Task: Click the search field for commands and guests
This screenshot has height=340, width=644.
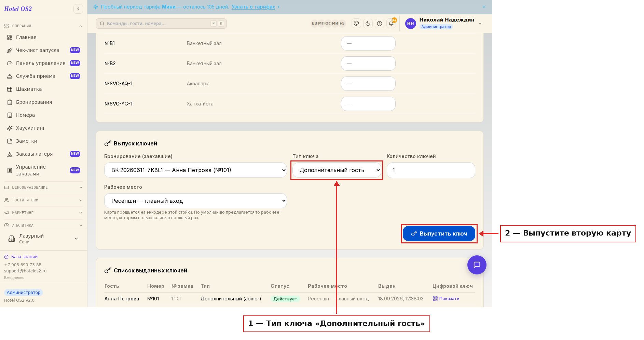Action: tap(161, 24)
